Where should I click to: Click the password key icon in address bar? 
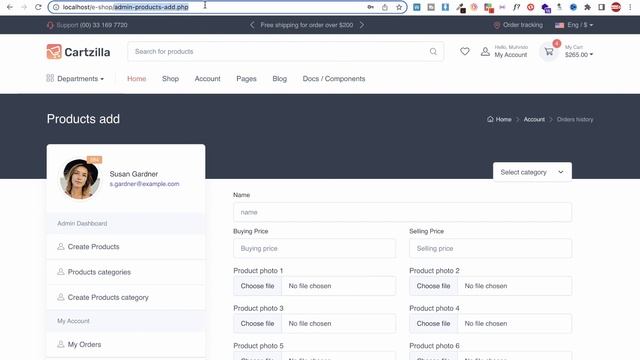click(x=370, y=7)
